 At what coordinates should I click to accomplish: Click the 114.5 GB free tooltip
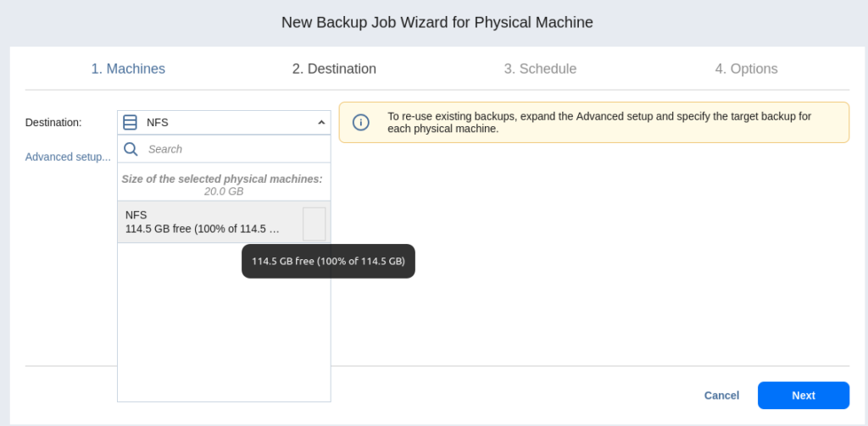click(x=328, y=262)
